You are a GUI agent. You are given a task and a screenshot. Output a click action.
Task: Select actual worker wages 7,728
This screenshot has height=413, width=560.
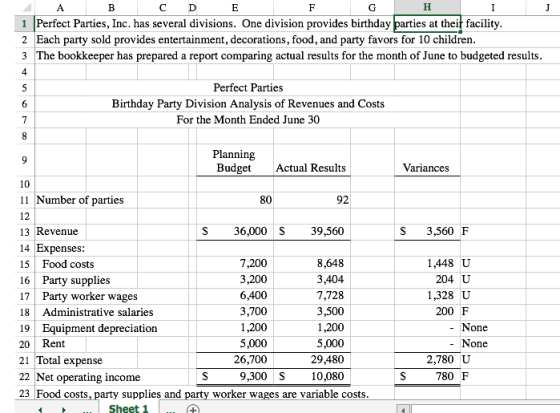[x=312, y=295]
